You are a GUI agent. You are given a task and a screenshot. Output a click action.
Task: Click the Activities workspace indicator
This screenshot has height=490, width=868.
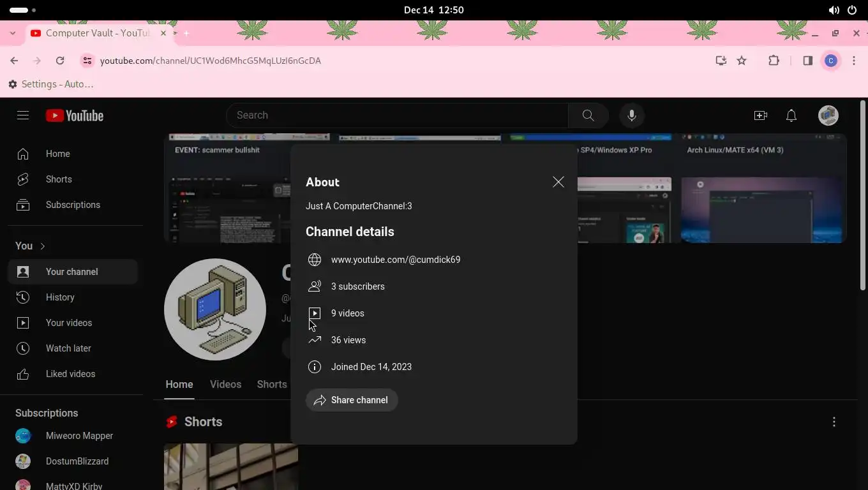pos(22,10)
